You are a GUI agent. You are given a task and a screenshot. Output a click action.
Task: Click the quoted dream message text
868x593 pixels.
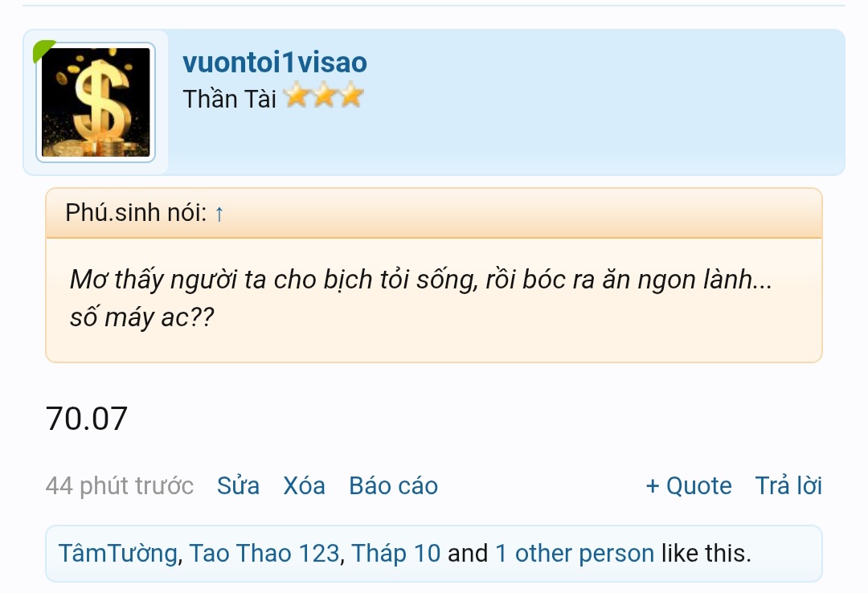(420, 298)
